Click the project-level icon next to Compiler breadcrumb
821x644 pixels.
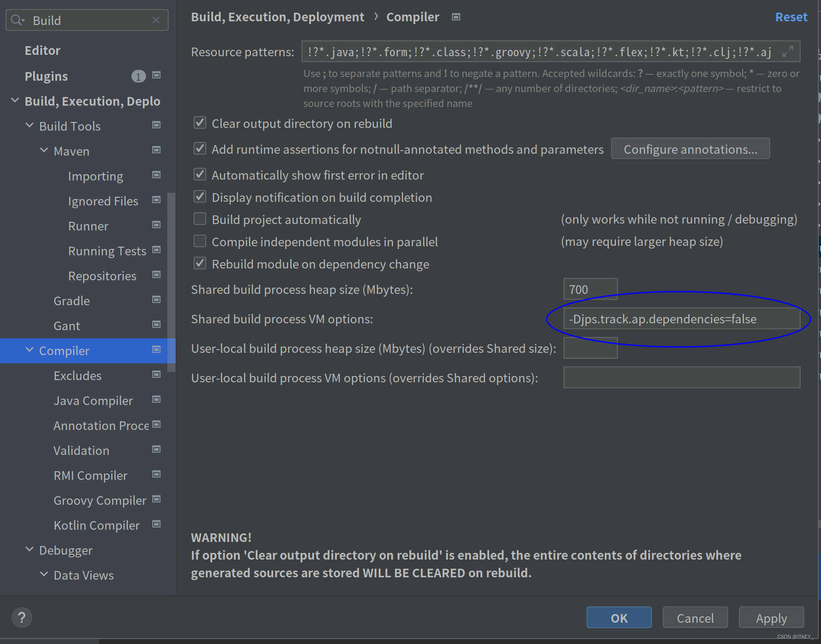point(456,17)
